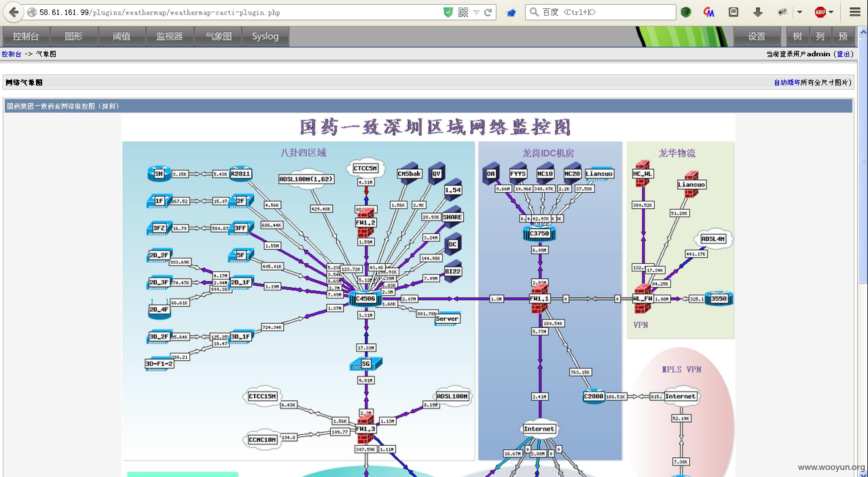The width and height of the screenshot is (868, 477).
Task: Click the FW1.1 firewall node
Action: 539,299
